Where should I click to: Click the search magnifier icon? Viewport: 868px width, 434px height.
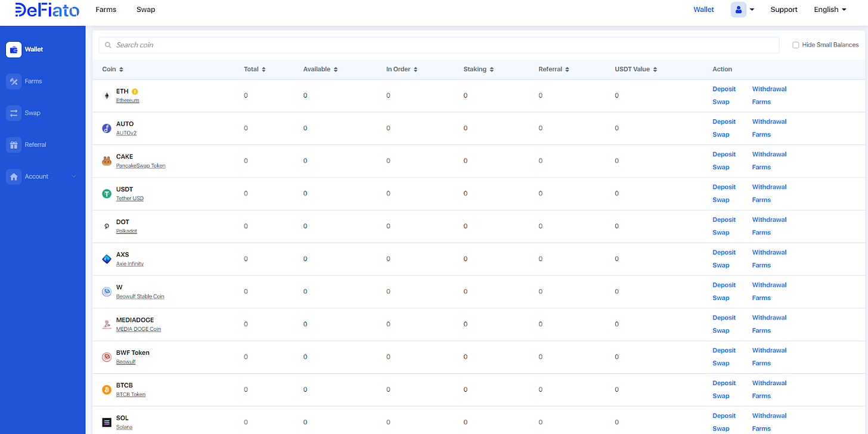[x=108, y=45]
